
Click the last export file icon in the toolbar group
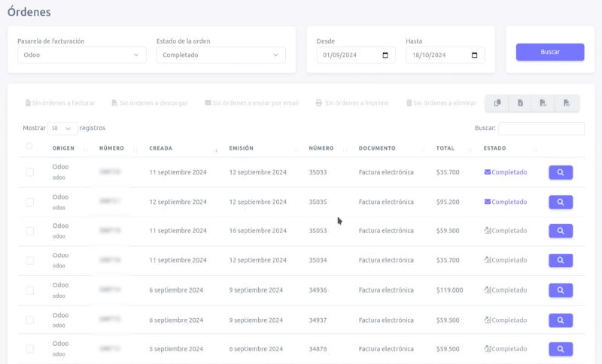point(567,103)
